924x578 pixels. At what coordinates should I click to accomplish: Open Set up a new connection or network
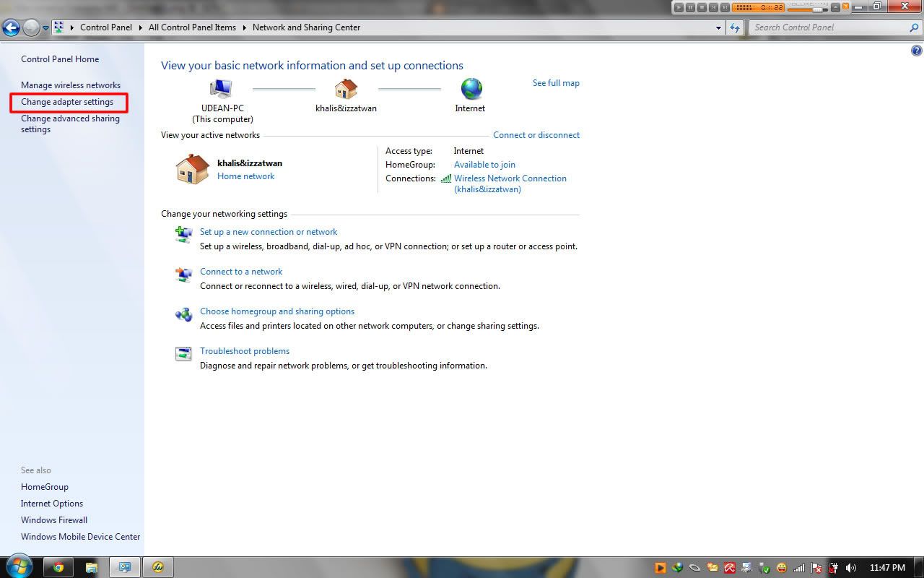coord(269,232)
